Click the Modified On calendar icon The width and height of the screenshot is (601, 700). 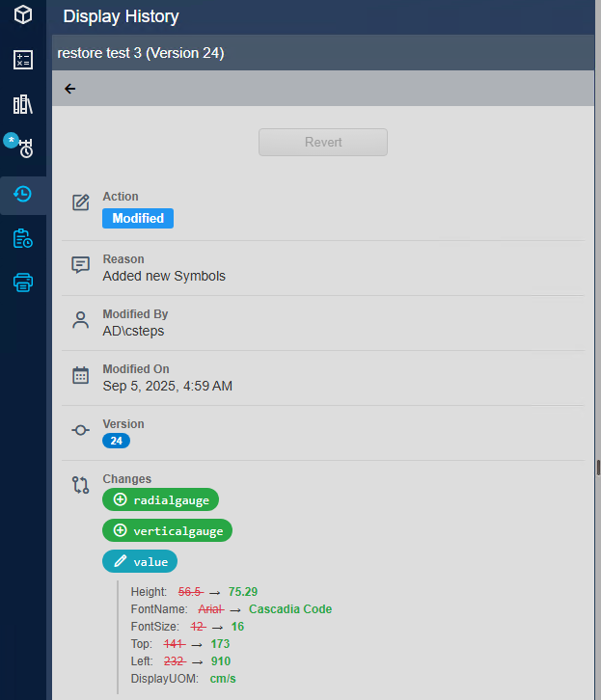(81, 376)
